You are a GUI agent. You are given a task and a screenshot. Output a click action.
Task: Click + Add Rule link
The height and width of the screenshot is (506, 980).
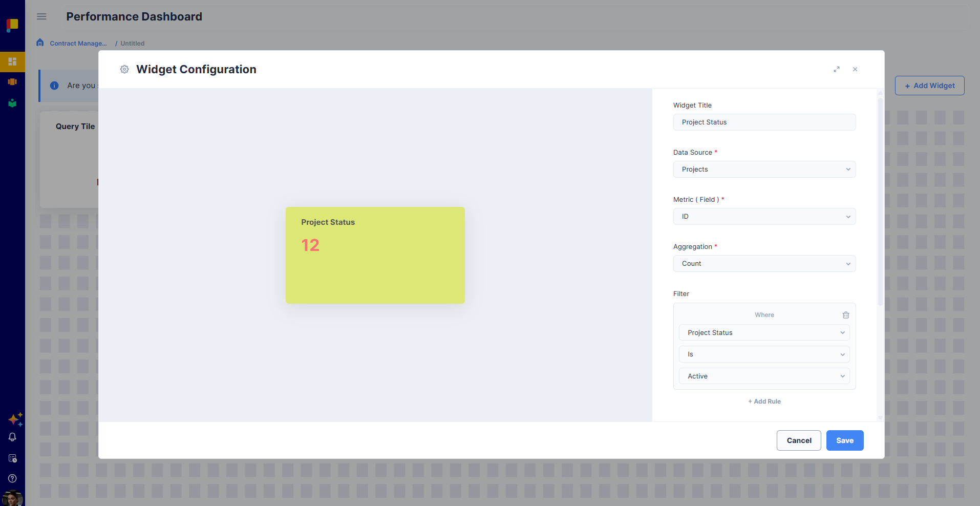point(764,402)
